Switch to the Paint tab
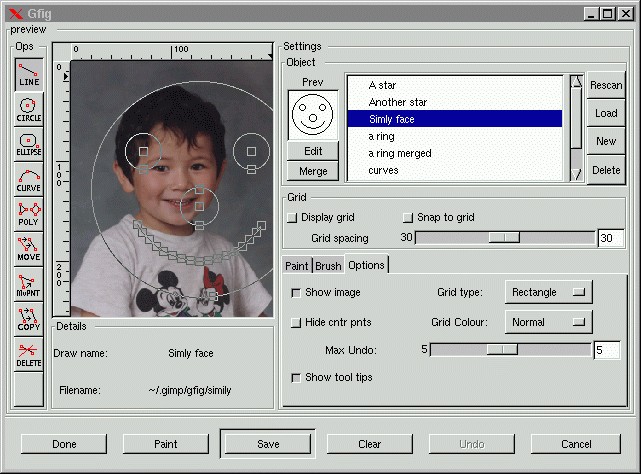This screenshot has width=641, height=474. click(297, 266)
